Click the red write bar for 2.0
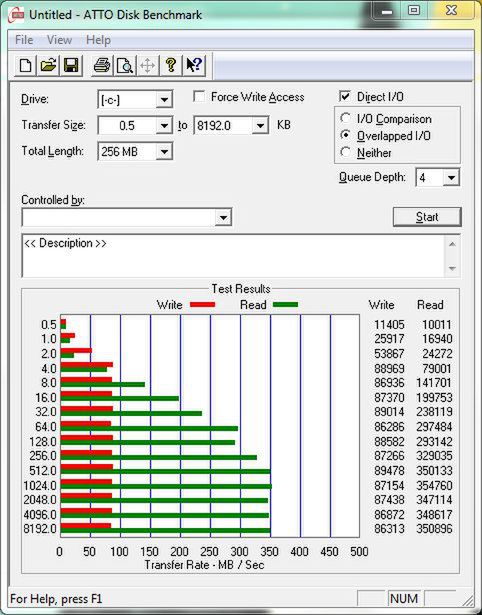Viewport: 482px width, 615px height. 76,350
